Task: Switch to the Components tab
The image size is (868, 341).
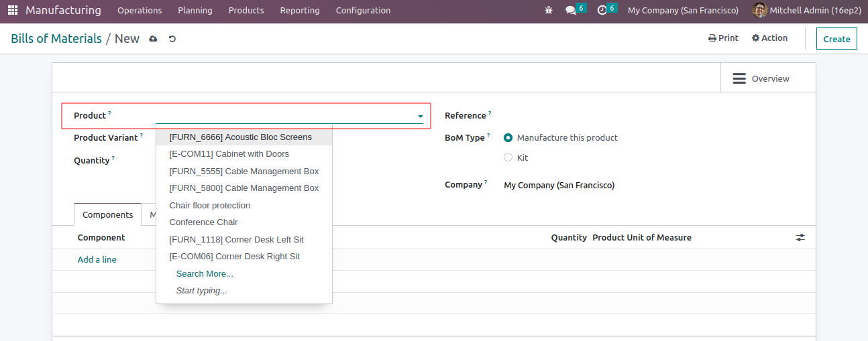Action: point(107,215)
